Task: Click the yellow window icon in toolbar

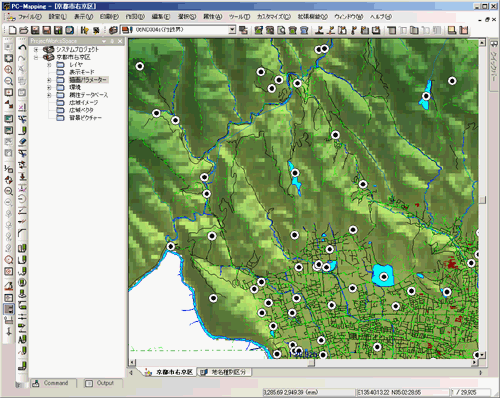Action: (452, 30)
